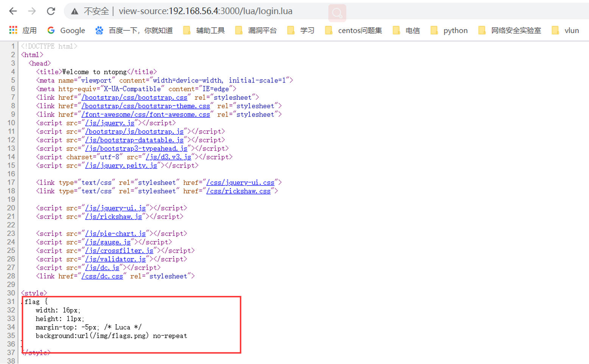Open the python bookmark folder
Screen dimensions: 589x364
pos(449,31)
